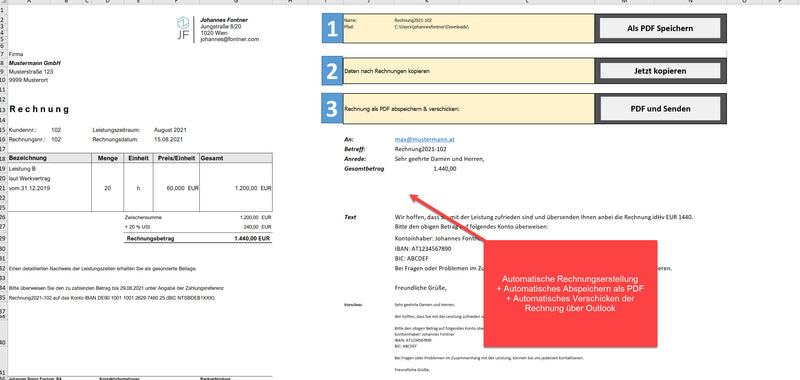
Task: Select the 'Rechnungsnr.:' label cell
Action: tap(27, 139)
